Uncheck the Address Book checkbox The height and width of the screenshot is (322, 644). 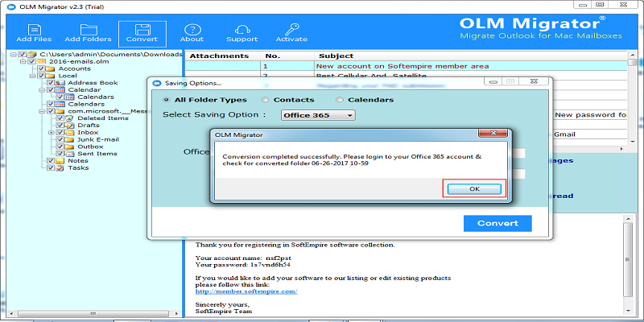click(x=51, y=83)
